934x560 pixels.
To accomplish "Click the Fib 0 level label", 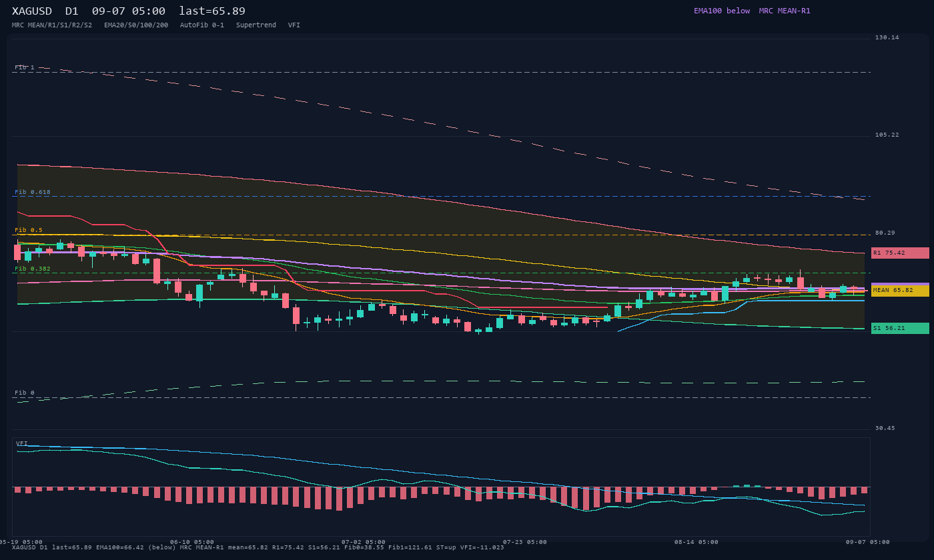I will (x=25, y=393).
